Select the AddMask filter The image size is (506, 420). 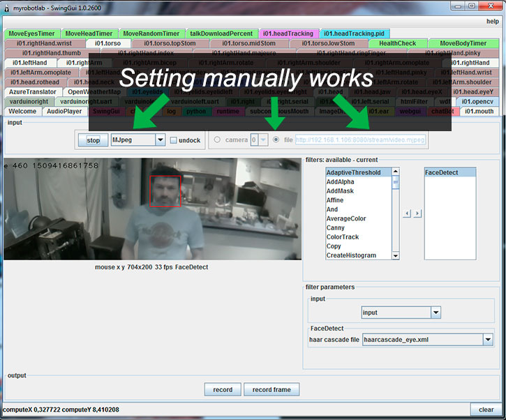click(359, 191)
